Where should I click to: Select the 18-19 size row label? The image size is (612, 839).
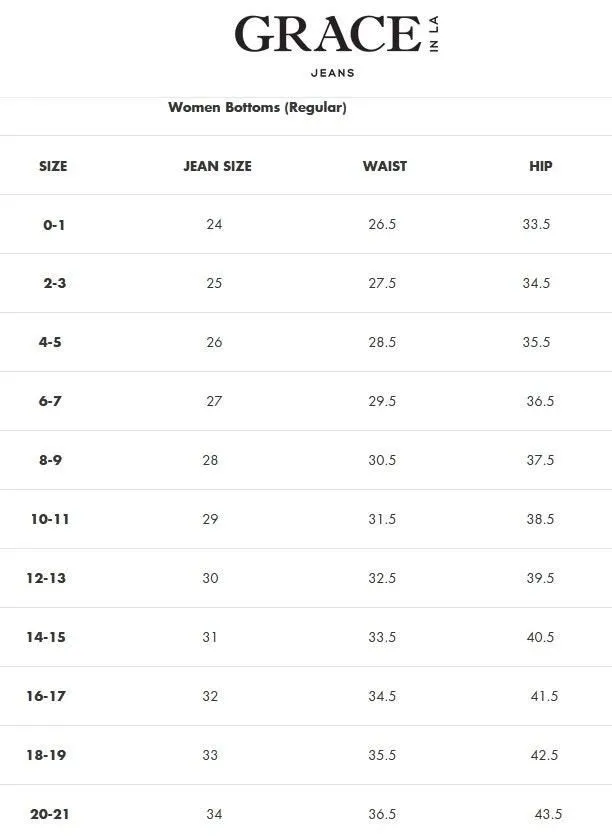click(46, 755)
